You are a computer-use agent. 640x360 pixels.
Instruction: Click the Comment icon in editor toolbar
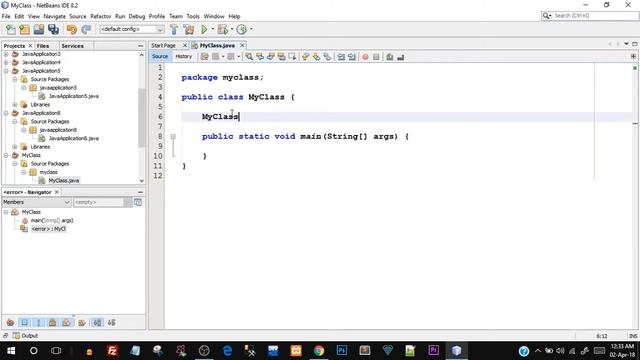(389, 57)
